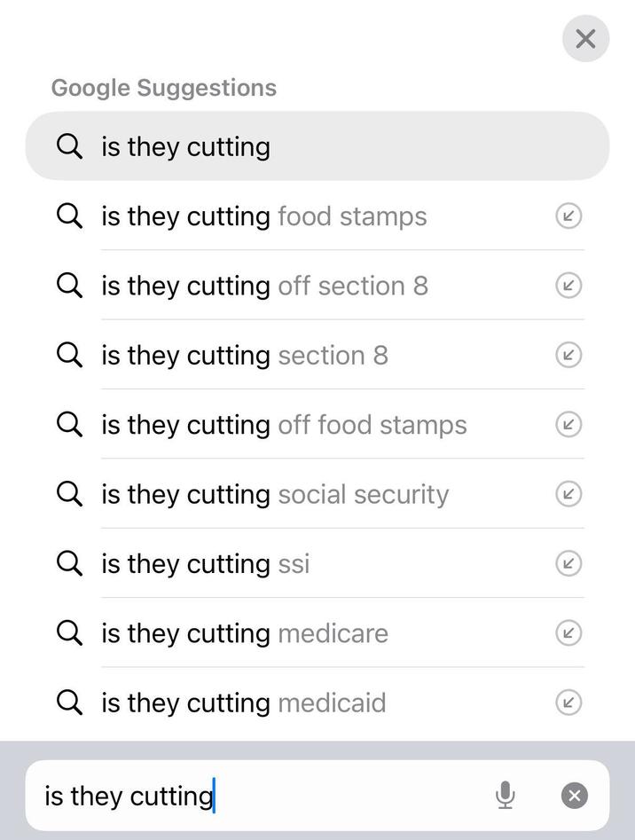Tap the magnifier icon beside 'is they cutting social security'
The height and width of the screenshot is (840, 635).
(x=69, y=494)
